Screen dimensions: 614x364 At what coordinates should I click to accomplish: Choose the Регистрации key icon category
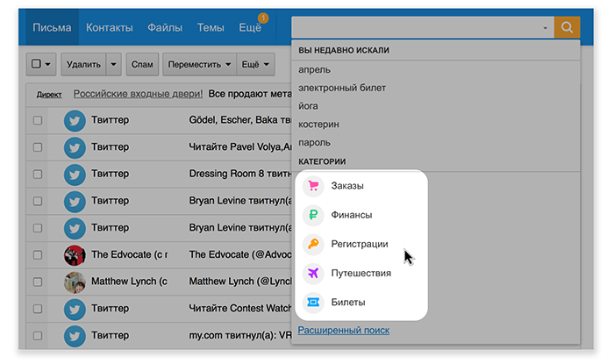coord(359,244)
